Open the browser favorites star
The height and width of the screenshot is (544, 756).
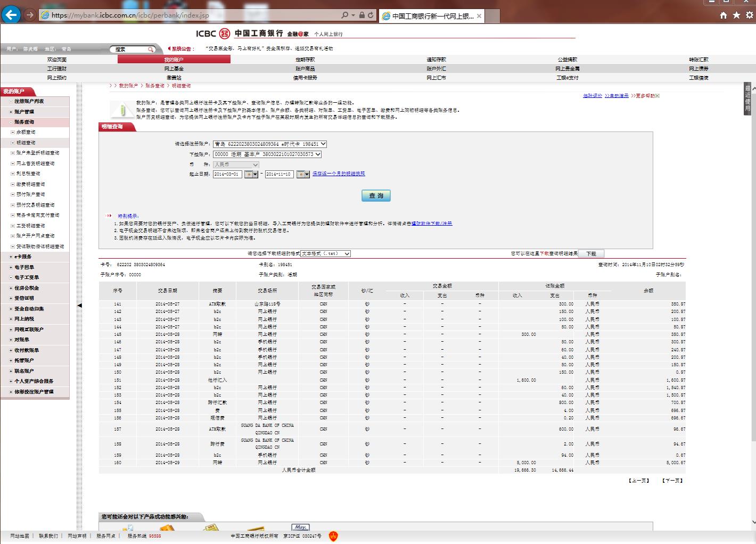(736, 15)
